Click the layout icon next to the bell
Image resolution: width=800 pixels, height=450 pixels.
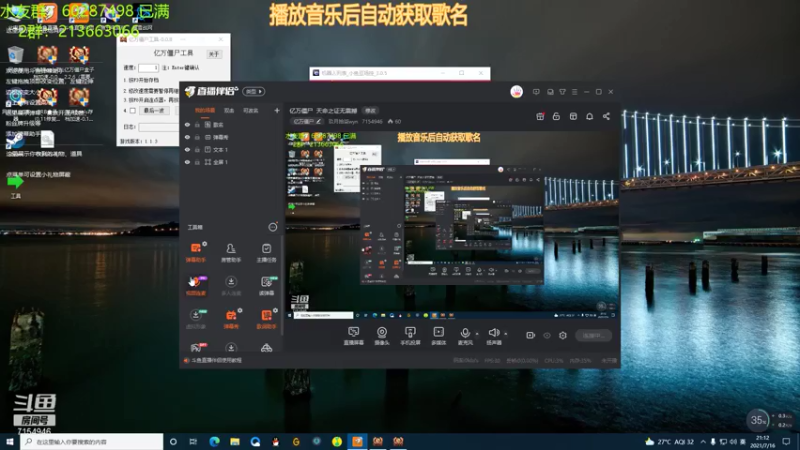coord(573,116)
